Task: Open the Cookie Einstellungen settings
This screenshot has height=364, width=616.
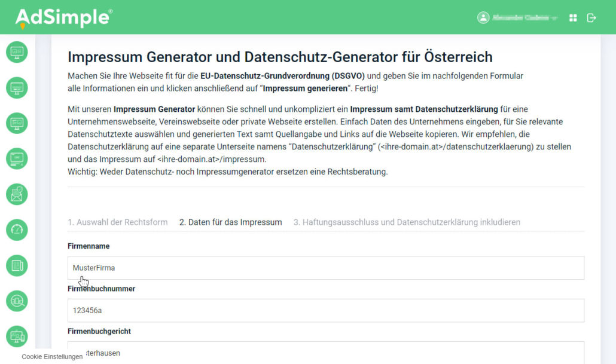Action: 51,356
